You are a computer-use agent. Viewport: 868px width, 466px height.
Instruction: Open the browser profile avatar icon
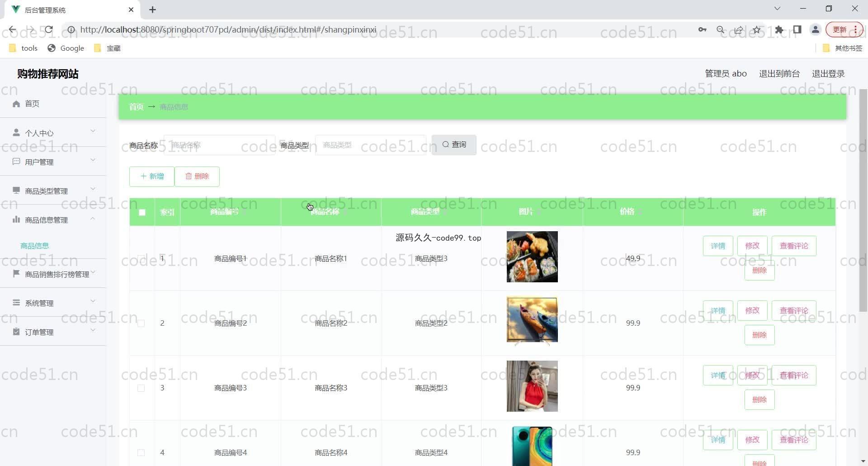point(816,30)
